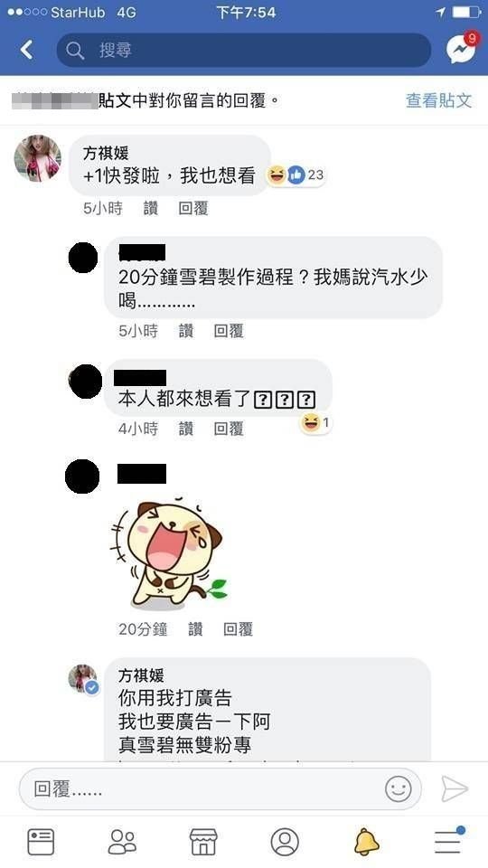The width and height of the screenshot is (488, 868).
Task: Tap the send arrow icon
Action: pos(455,788)
